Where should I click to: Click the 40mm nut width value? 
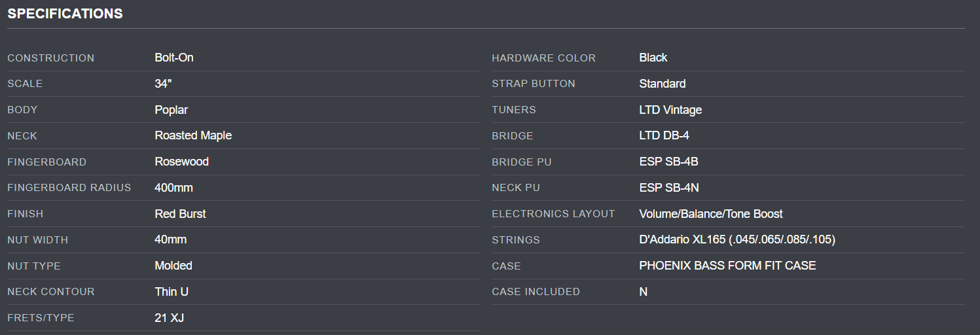tap(170, 239)
